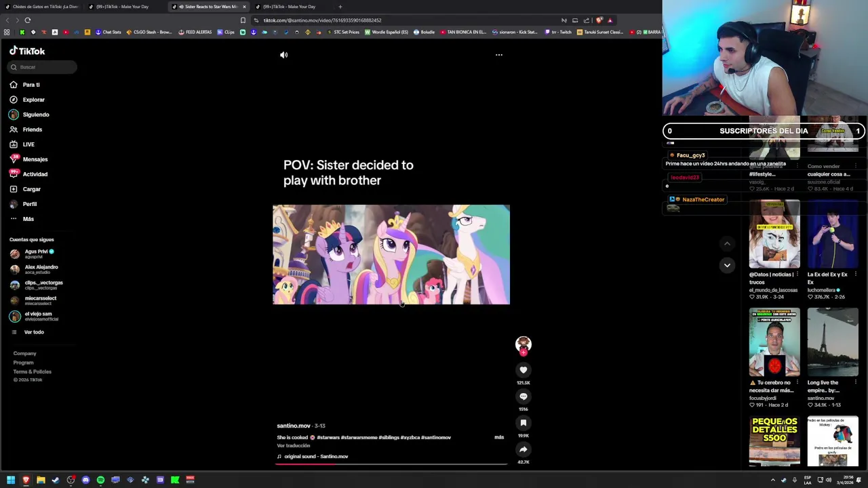Viewport: 868px width, 488px height.
Task: Switch to Chistes de Gatos en TikTok tab
Action: (42, 7)
